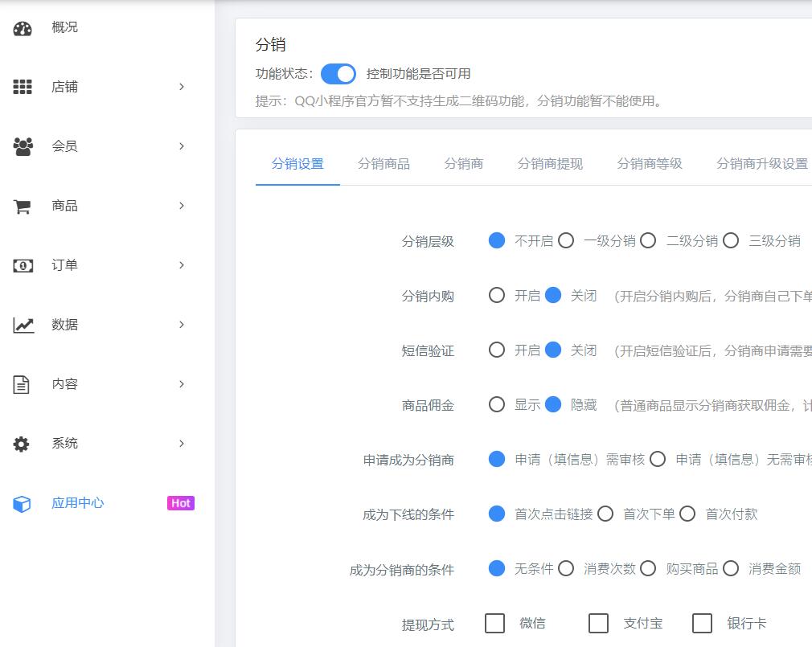The width and height of the screenshot is (812, 647).
Task: Click the 会员 menu label
Action: pyautogui.click(x=65, y=146)
